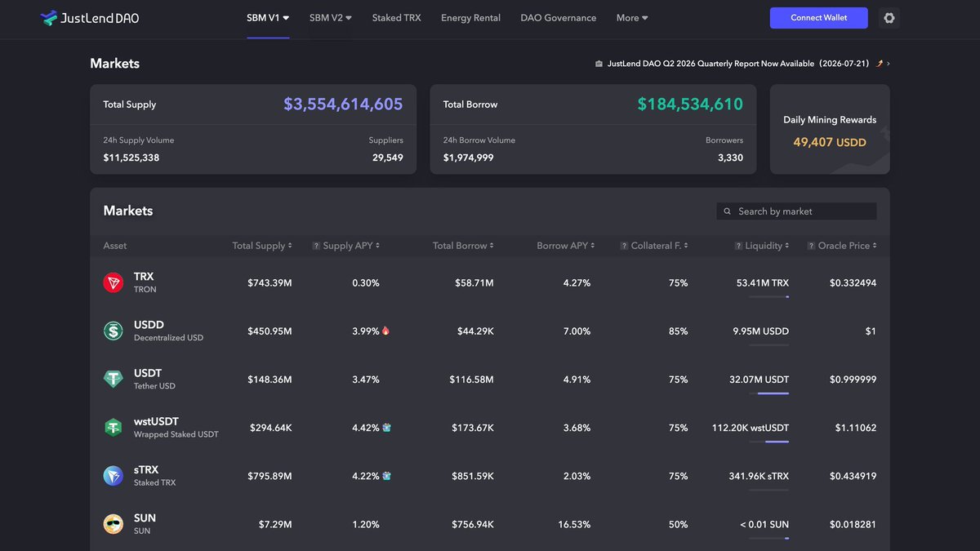Click the 24h supply volume $11,525,338

coord(131,158)
